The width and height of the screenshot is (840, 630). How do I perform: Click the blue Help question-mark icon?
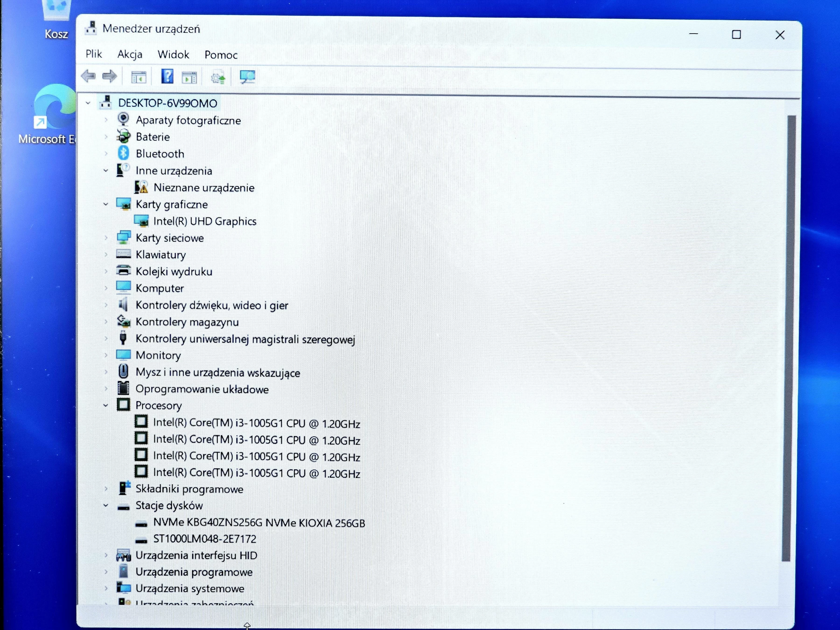167,76
